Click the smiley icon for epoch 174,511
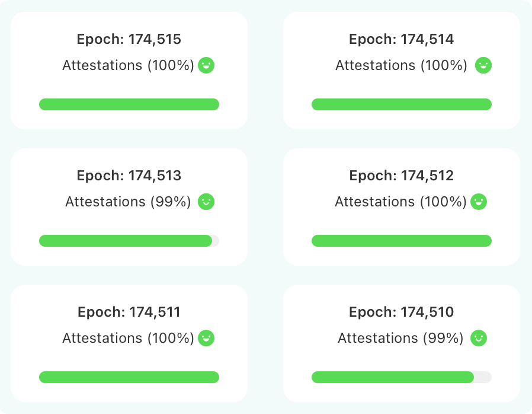532x414 pixels. (206, 338)
